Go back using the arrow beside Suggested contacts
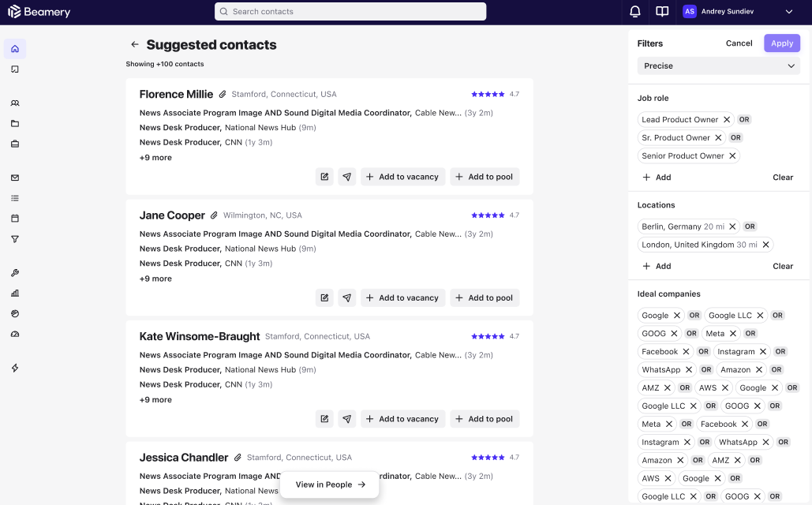This screenshot has width=812, height=505. (x=135, y=45)
